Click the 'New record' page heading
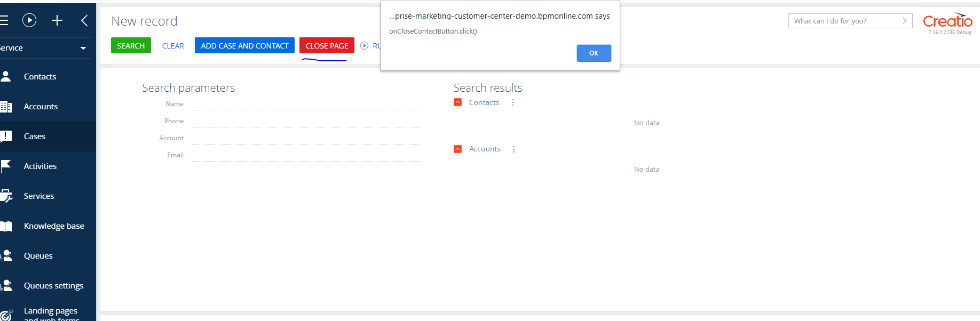980x321 pixels. (144, 21)
